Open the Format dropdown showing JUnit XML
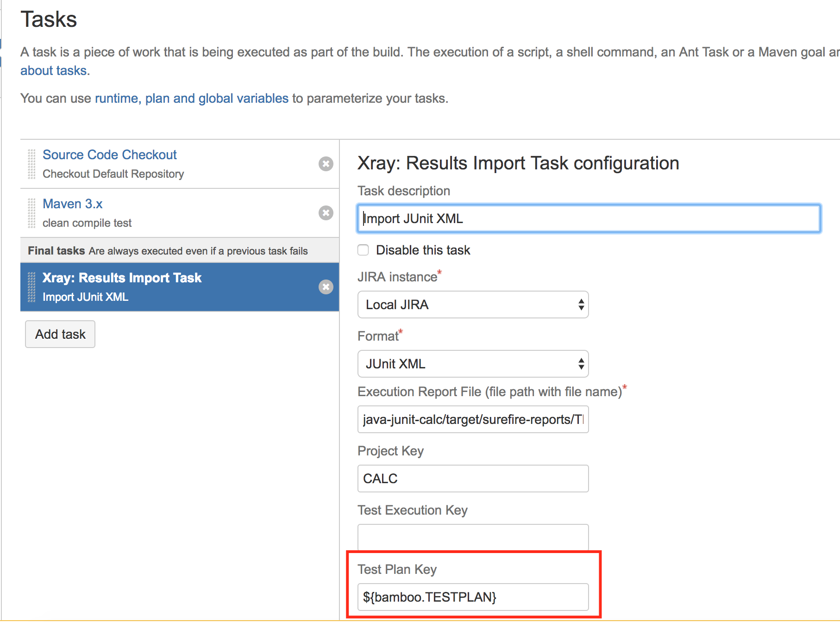 [473, 364]
